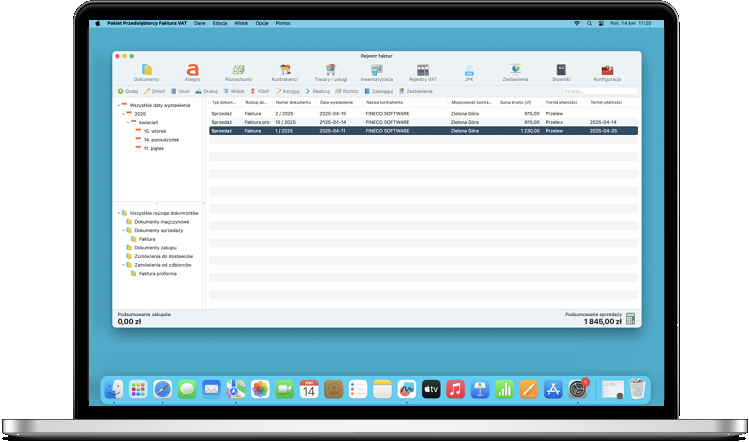Screen dimensions: 749x442
Task: Open the Widok menu in menu bar
Action: tap(241, 23)
